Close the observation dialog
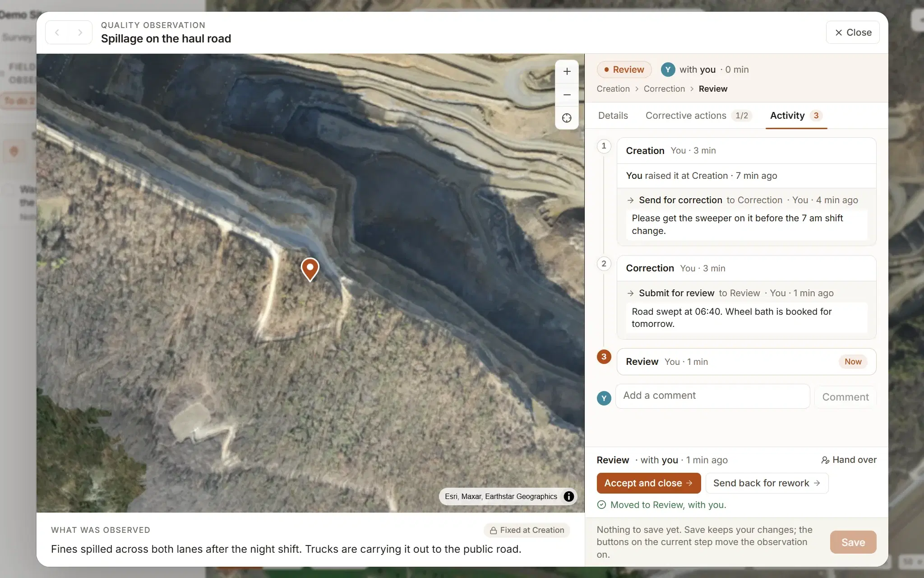Screen dimensions: 924x578 pyautogui.click(x=852, y=33)
